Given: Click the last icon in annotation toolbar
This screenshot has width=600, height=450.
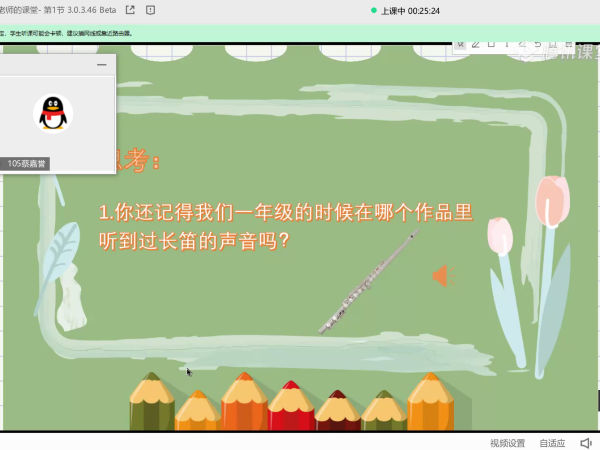Looking at the screenshot, I should pos(568,44).
